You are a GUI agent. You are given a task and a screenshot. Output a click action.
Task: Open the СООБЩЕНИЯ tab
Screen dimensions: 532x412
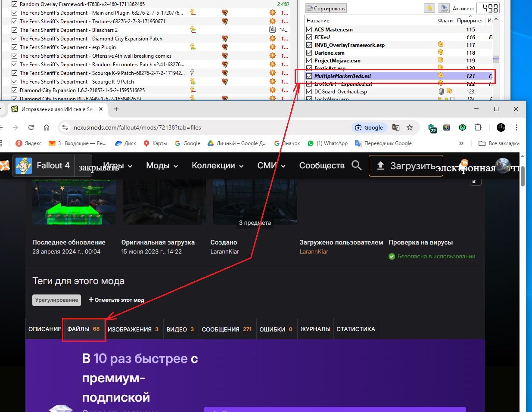coord(227,329)
